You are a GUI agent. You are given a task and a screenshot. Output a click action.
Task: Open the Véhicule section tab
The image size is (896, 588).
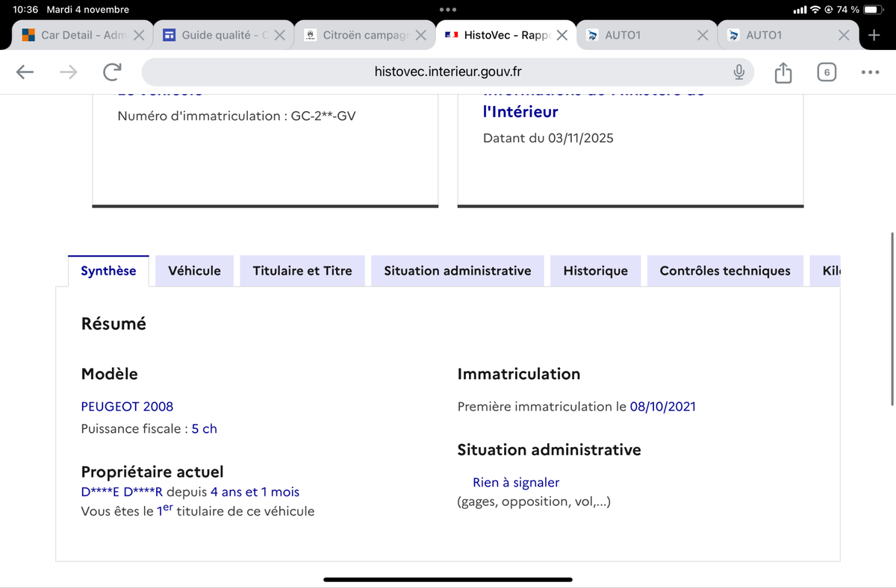pyautogui.click(x=194, y=271)
